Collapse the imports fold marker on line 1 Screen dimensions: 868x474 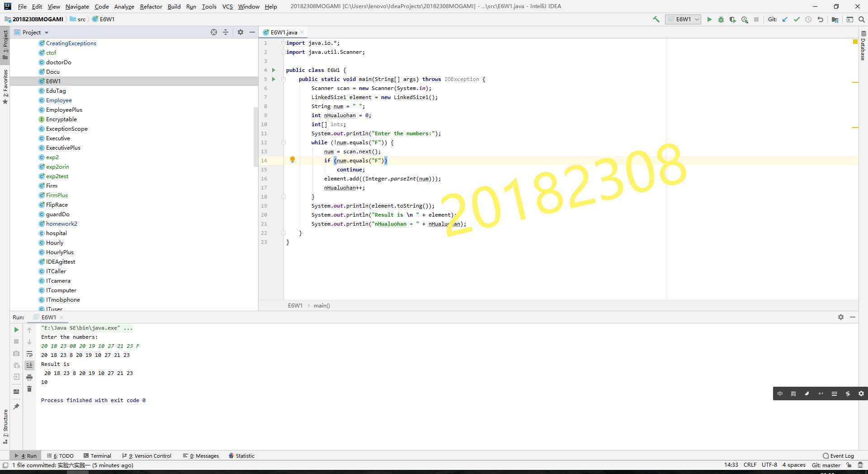pyautogui.click(x=283, y=43)
